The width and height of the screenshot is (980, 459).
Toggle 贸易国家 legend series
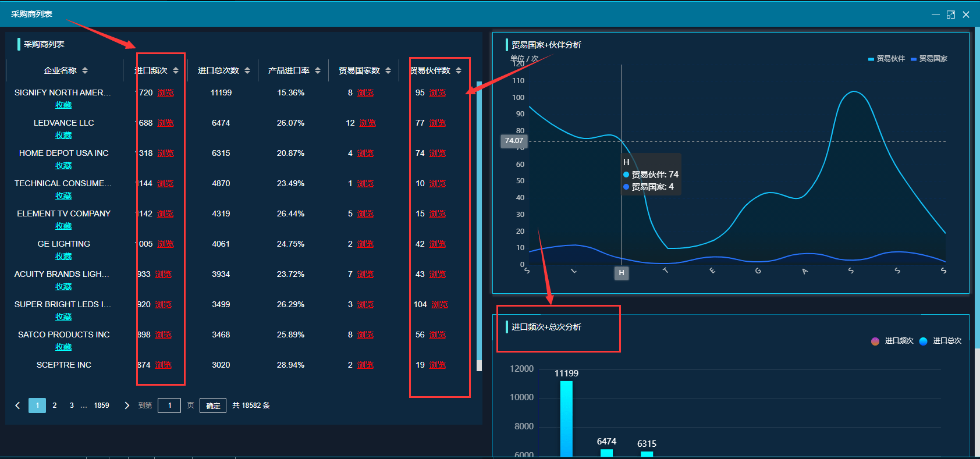929,59
